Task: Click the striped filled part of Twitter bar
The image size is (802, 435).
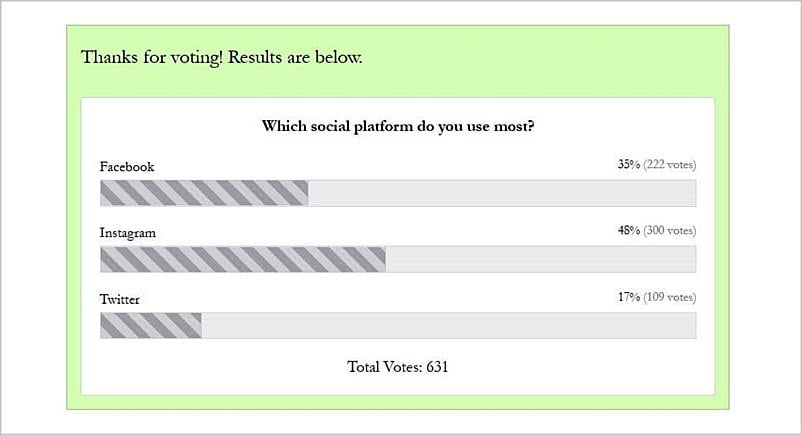Action: point(150,325)
